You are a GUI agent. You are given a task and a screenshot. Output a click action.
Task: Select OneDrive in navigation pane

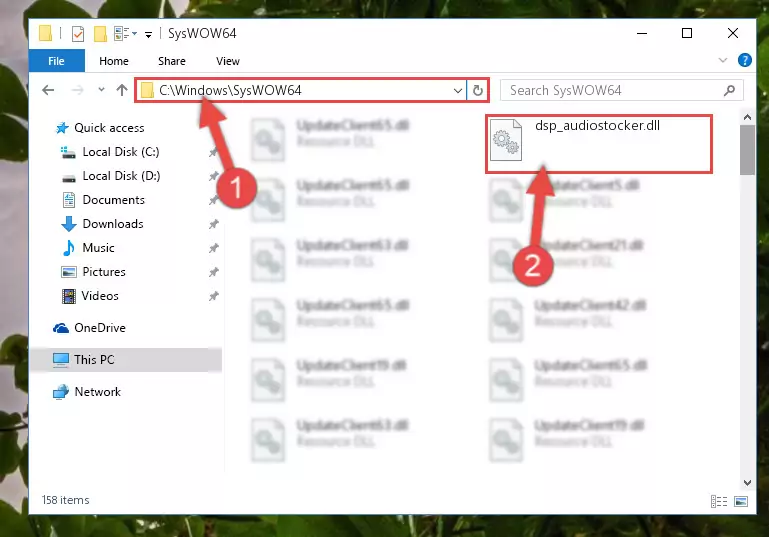(x=89, y=328)
